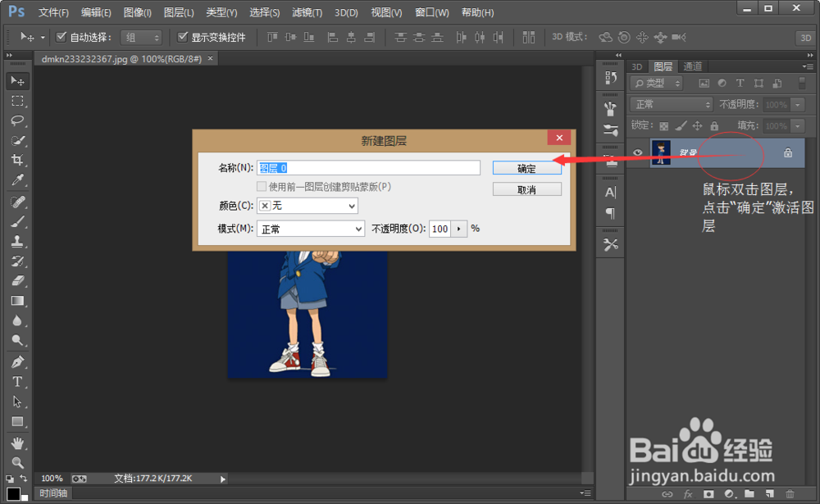
Task: Open the 窗口 menu
Action: (x=432, y=12)
